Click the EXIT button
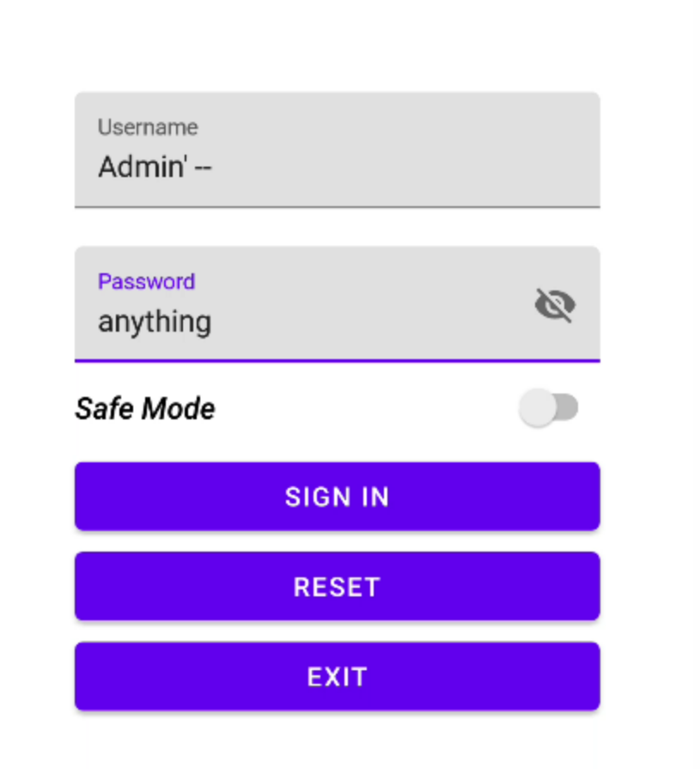 338,676
